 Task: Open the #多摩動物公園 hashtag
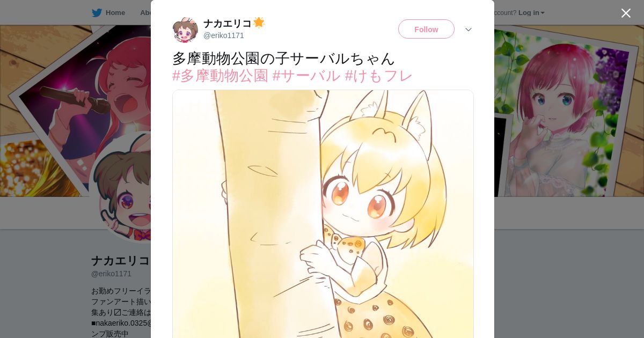click(220, 76)
